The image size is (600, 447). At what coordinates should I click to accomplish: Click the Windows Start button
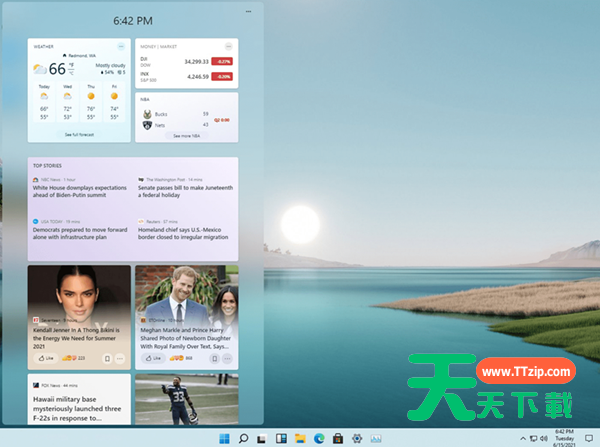[x=223, y=438]
